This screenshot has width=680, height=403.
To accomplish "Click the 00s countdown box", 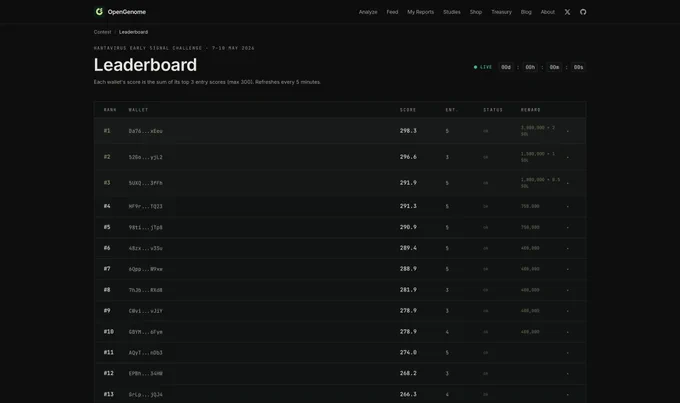I will pos(579,67).
